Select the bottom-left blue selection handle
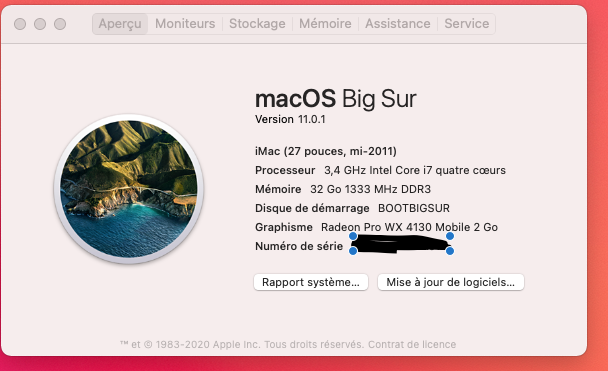The image size is (608, 371). [353, 251]
